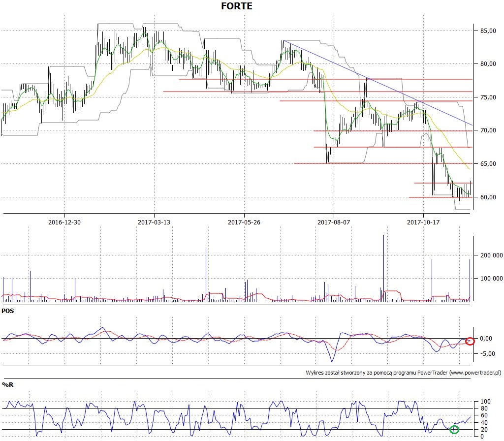504x441 pixels.
Task: Select the 100 value on %R axis
Action: (485, 402)
